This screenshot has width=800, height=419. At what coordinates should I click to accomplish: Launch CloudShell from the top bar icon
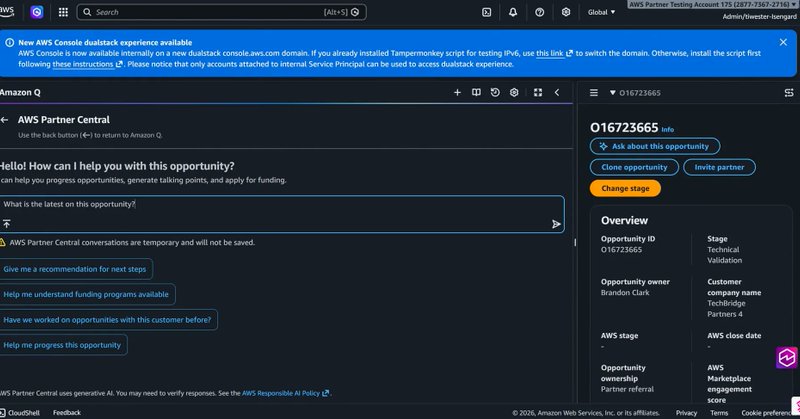point(487,12)
